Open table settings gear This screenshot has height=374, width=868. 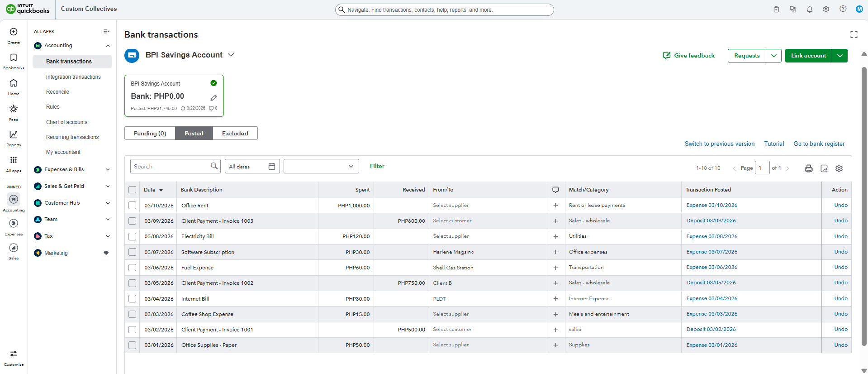point(839,168)
